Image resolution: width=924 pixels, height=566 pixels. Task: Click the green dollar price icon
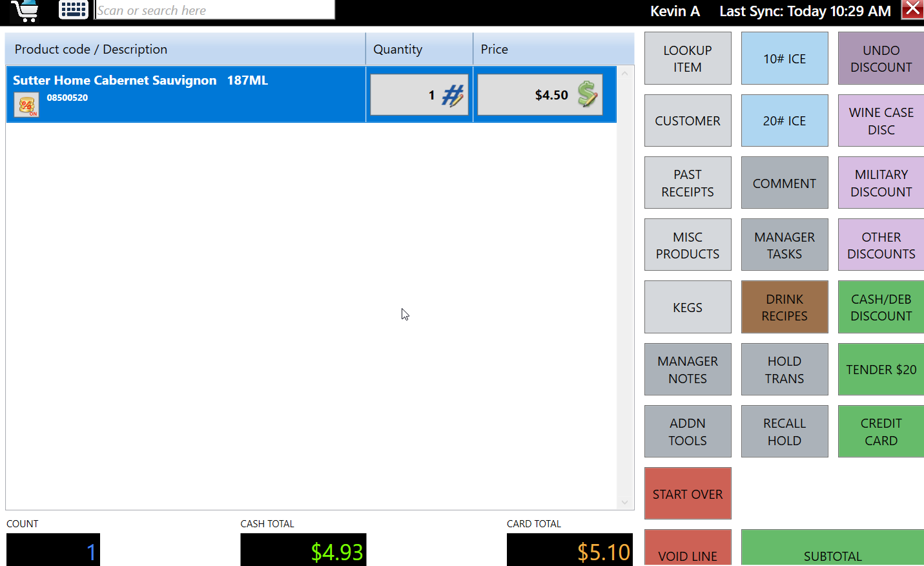click(588, 94)
